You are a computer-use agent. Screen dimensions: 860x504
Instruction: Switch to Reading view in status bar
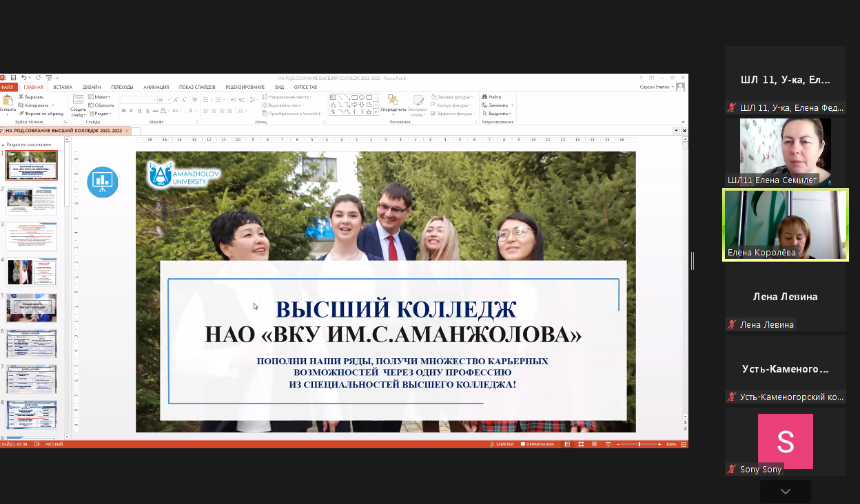coord(595,444)
